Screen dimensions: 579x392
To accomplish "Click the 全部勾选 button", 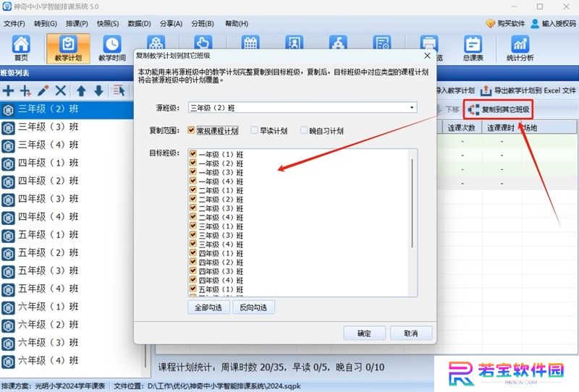I will (x=208, y=307).
